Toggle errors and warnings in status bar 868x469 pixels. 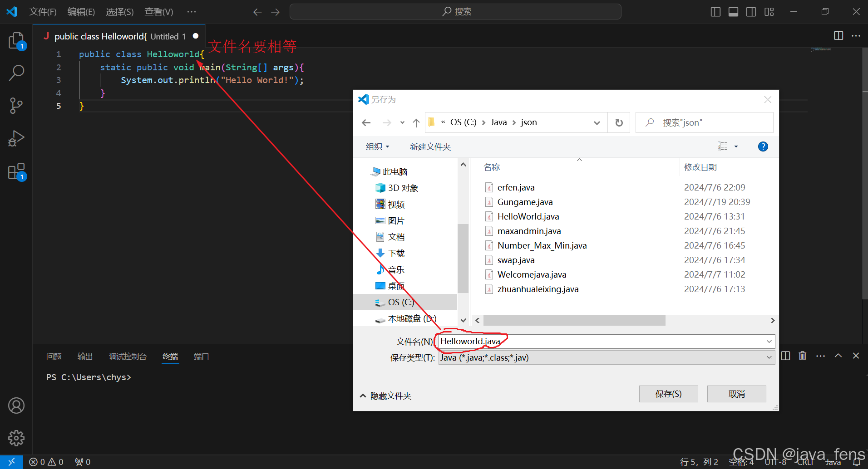point(46,461)
